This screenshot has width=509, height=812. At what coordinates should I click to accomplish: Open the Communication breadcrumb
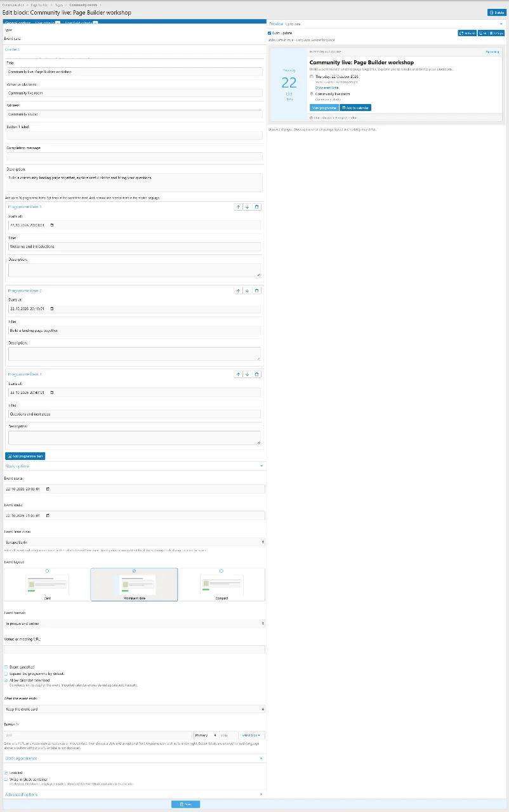point(13,4)
